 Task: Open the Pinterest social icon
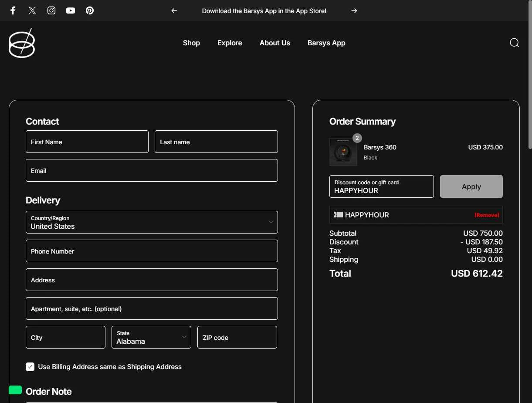point(90,10)
